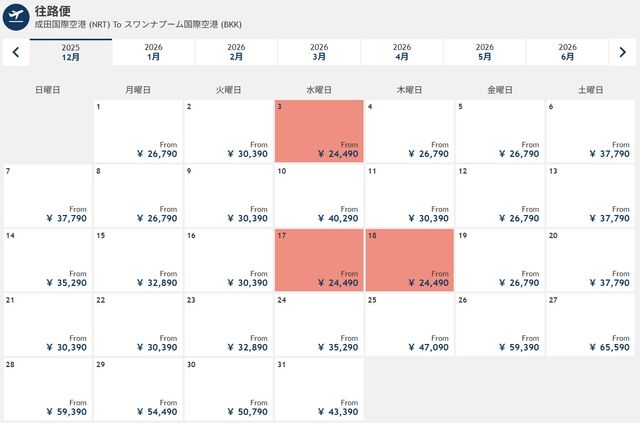The height and width of the screenshot is (423, 640).
Task: Select the 2026 6月 month tab
Action: click(567, 52)
